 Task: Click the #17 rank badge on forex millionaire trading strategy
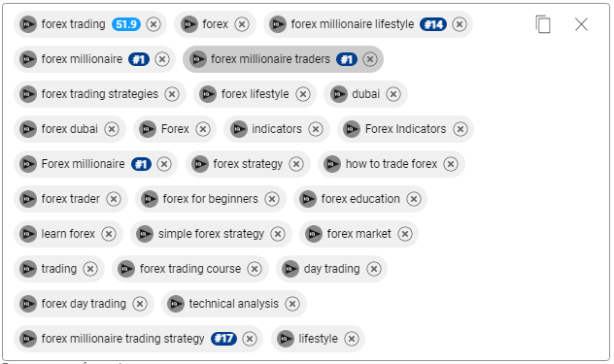pyautogui.click(x=223, y=339)
